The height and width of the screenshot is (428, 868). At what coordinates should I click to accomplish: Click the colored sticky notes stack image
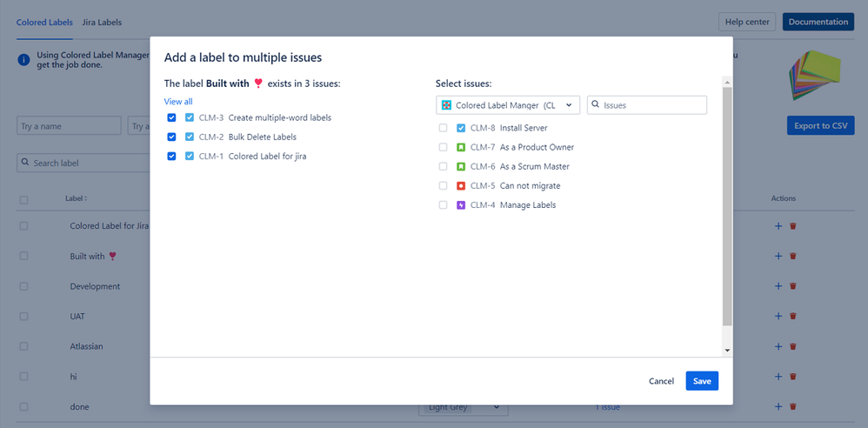tap(817, 77)
